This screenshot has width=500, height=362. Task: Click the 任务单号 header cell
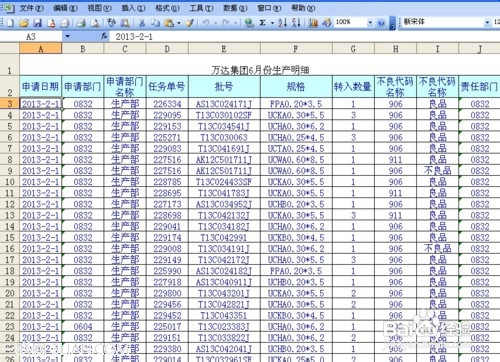pos(167,87)
